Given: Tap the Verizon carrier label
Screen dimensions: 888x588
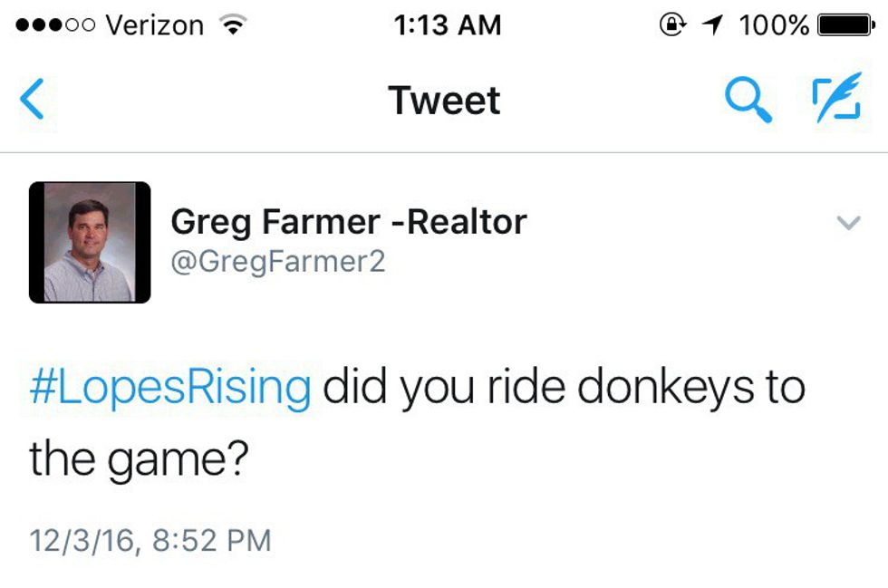Looking at the screenshot, I should pyautogui.click(x=154, y=25).
